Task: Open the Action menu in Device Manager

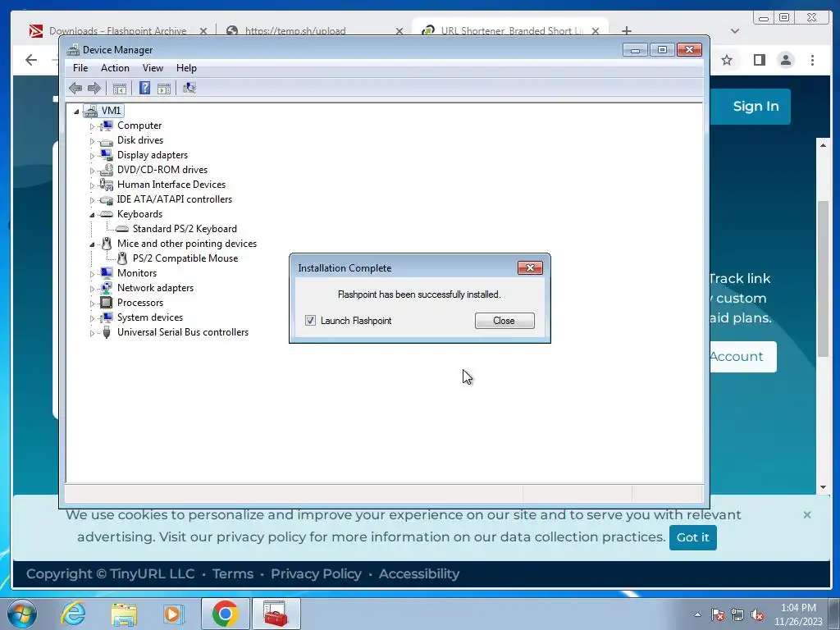Action: click(x=115, y=68)
